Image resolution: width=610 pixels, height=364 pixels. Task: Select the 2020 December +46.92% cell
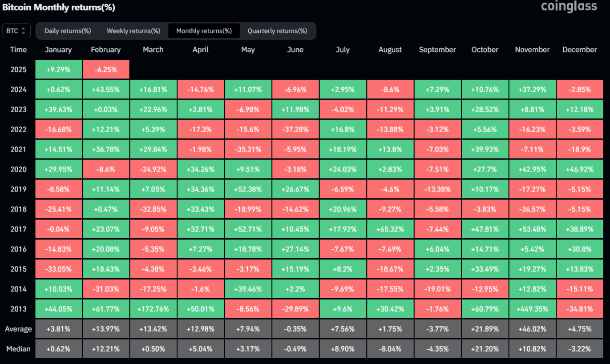[580, 169]
